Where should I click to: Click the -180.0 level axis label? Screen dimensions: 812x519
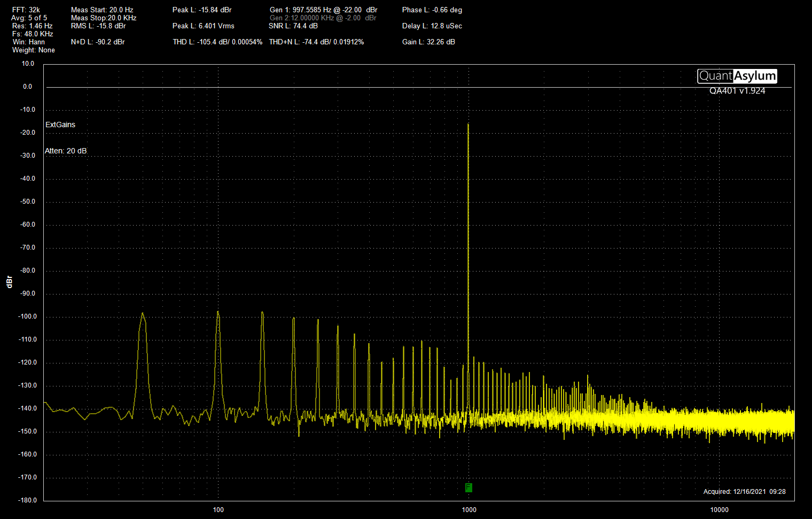coord(27,500)
